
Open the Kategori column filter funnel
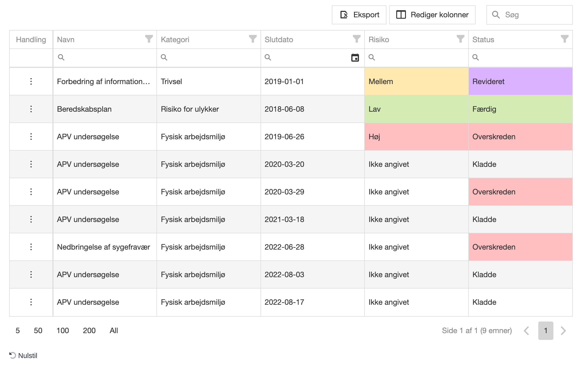(x=252, y=39)
